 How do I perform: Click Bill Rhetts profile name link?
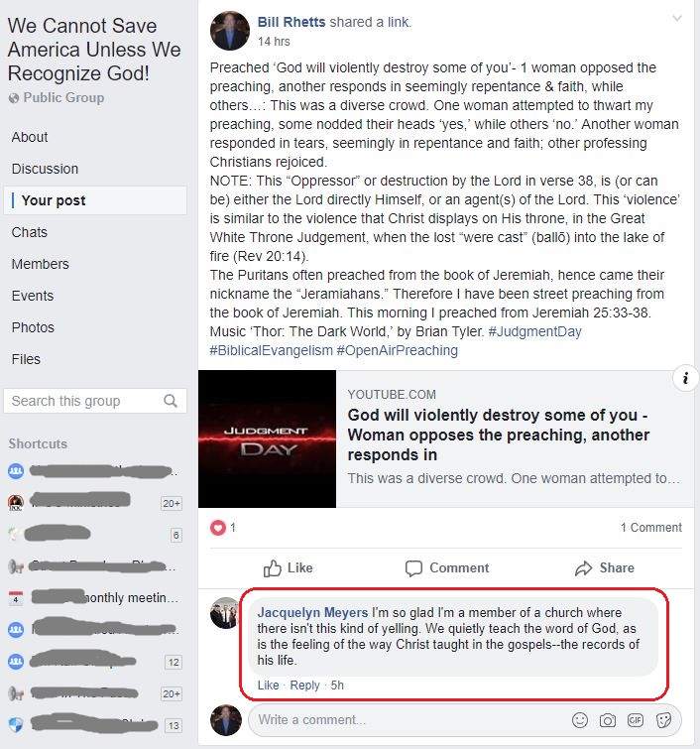click(292, 22)
